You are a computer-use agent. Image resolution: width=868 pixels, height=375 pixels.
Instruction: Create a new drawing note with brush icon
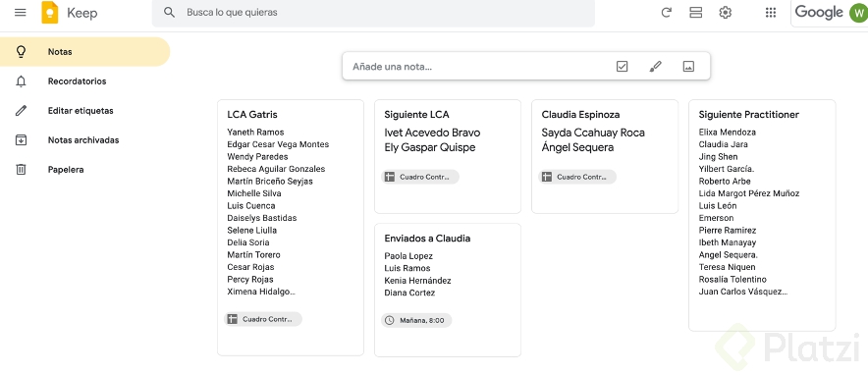(656, 67)
